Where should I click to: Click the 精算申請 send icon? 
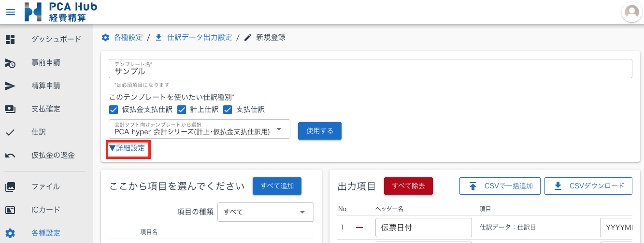click(10, 86)
